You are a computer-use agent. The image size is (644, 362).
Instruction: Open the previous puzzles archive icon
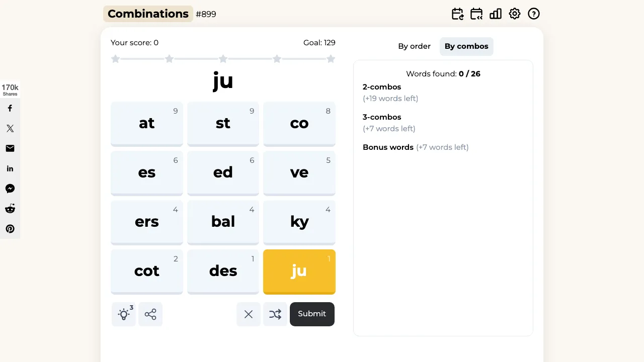point(476,14)
